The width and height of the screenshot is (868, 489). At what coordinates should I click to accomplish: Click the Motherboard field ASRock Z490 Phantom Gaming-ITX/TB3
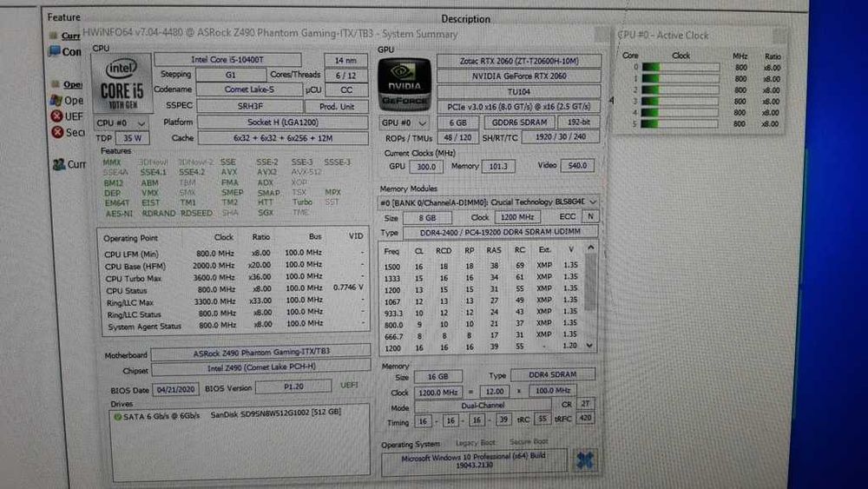[260, 352]
